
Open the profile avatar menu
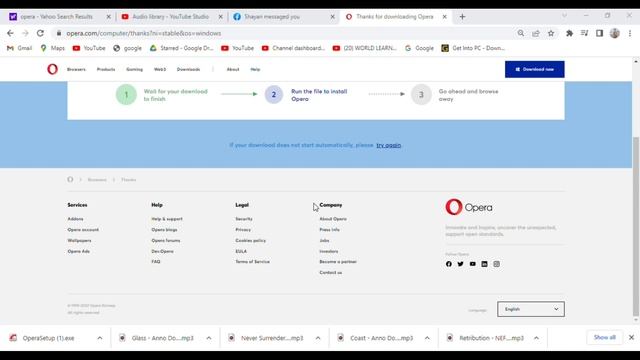615,33
